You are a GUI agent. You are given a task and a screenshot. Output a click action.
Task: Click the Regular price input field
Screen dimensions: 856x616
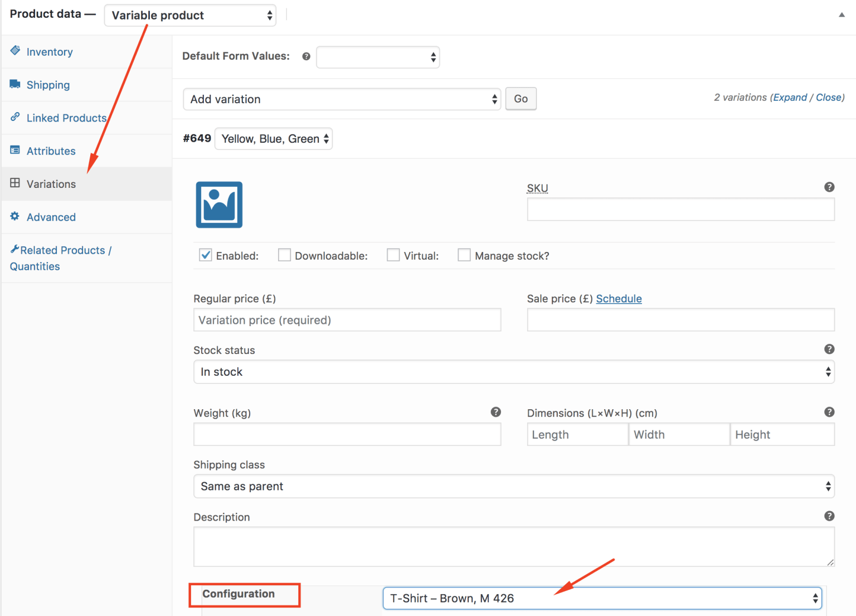[347, 319]
